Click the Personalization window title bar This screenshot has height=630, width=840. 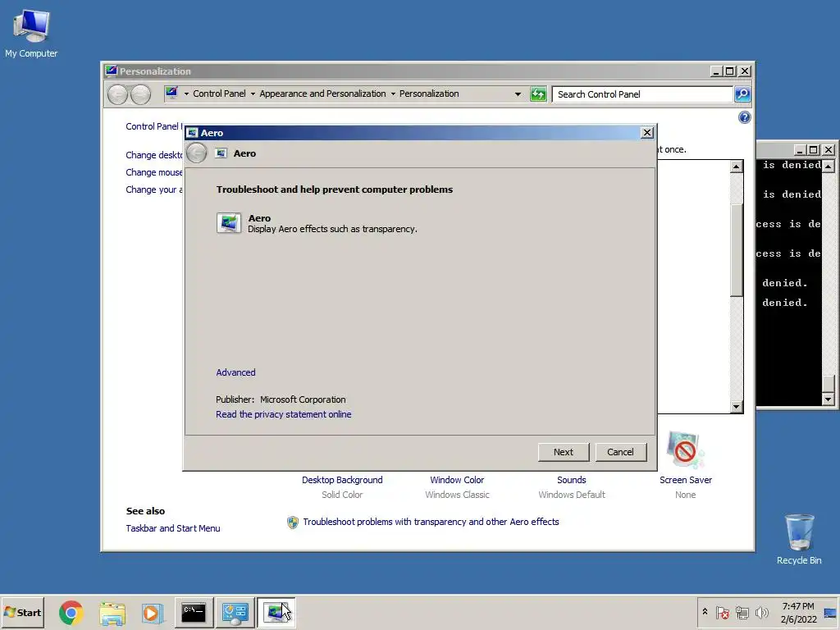click(407, 71)
